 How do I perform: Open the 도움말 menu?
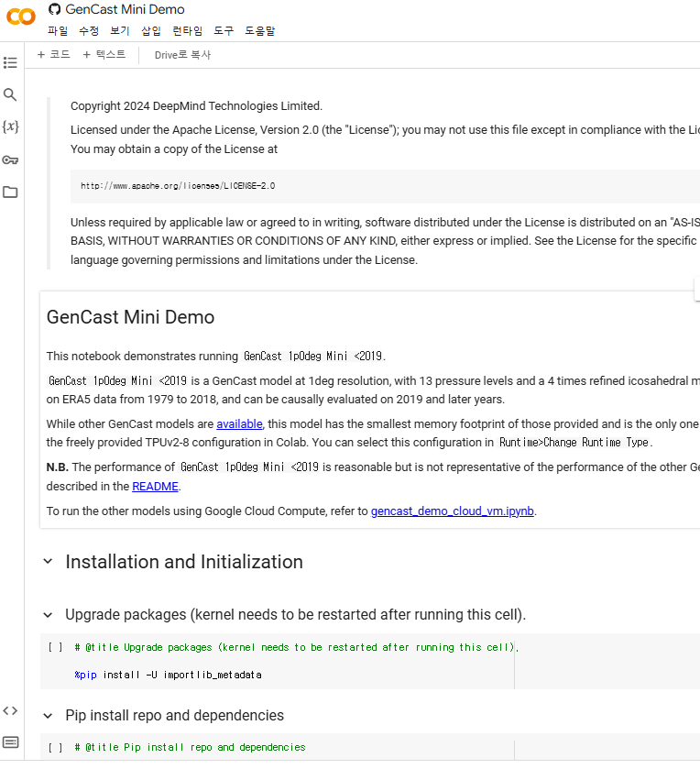point(260,31)
